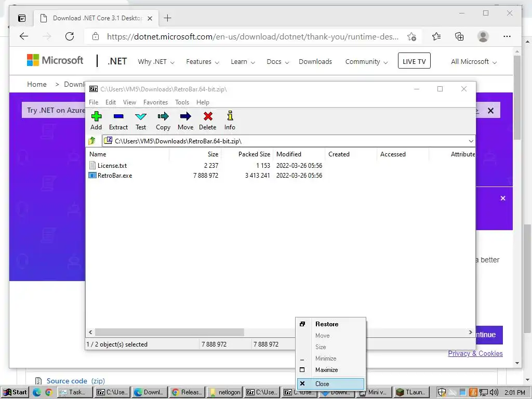Sort files by Accessed column
Screen dimensions: 532x399
(403, 154)
